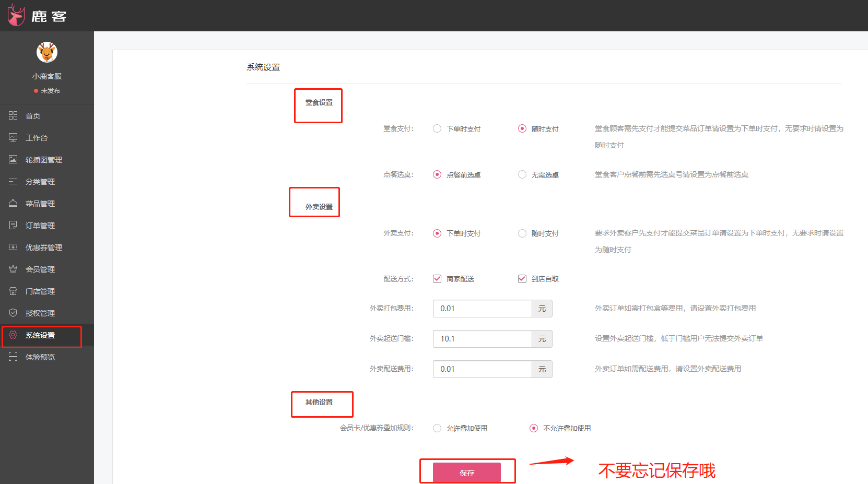Click the 元 suffix of 外卖配送费用
Screen dimensions: 868x484
[x=542, y=369]
